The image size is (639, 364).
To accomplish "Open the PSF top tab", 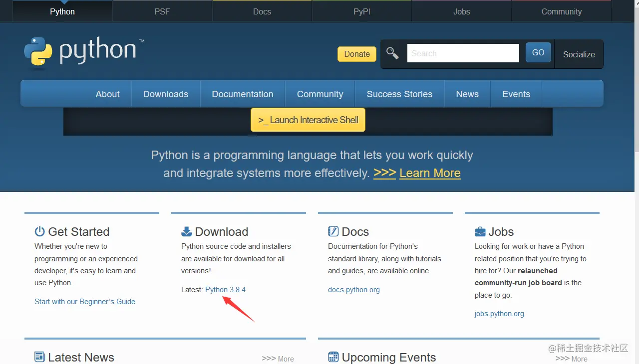I will (162, 11).
